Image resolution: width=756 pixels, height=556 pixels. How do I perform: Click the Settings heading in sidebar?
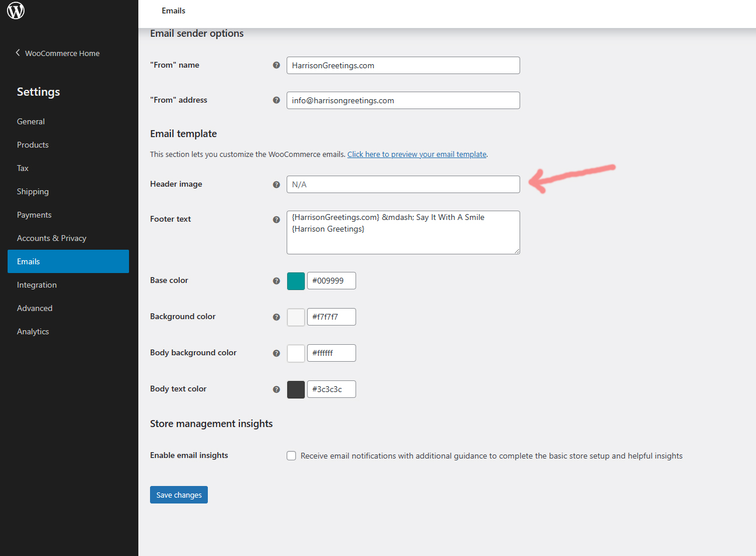click(x=39, y=92)
